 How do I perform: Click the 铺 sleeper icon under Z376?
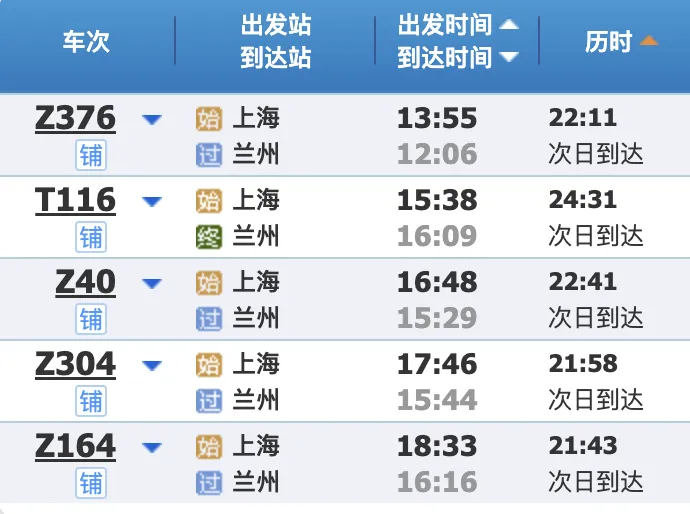pyautogui.click(x=91, y=155)
